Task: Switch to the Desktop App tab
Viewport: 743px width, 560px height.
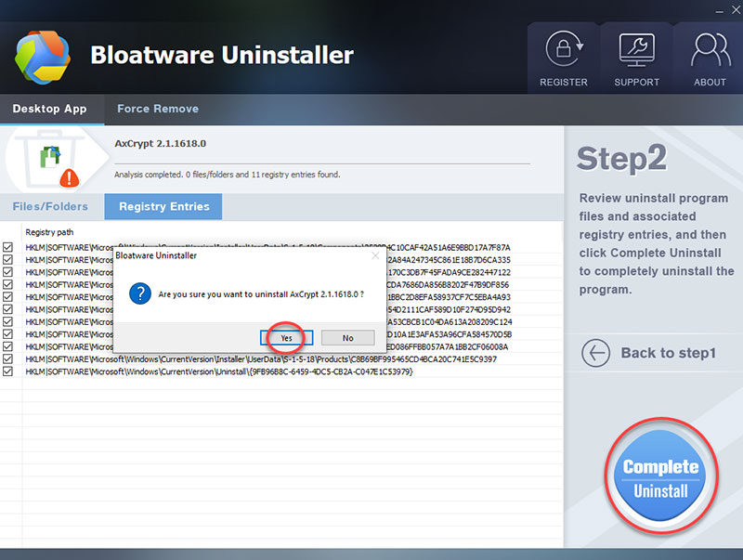Action: (52, 109)
